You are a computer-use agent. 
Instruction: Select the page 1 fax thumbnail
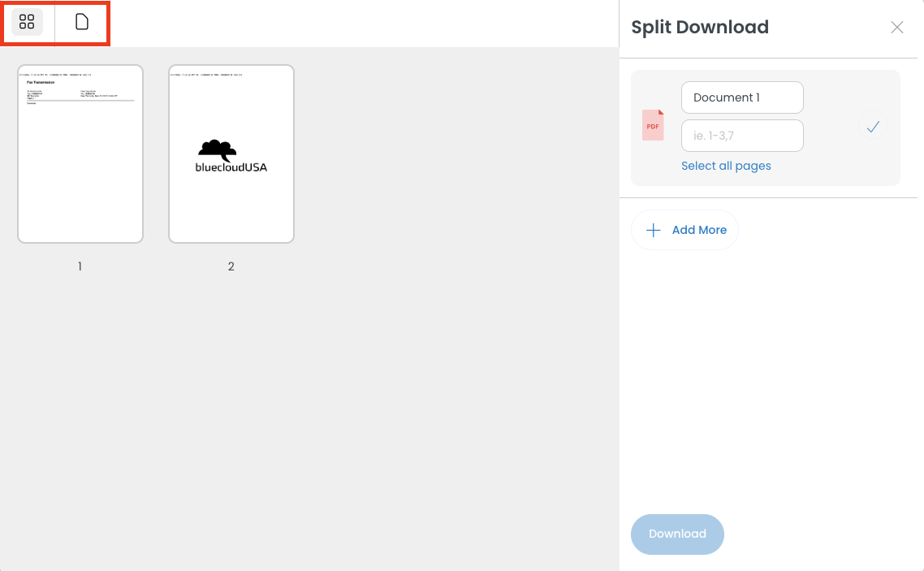80,154
